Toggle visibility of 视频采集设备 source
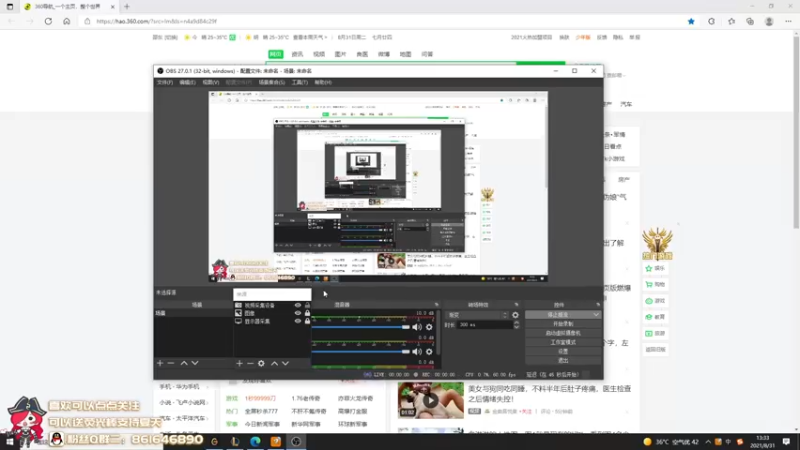The width and height of the screenshot is (800, 450). point(298,305)
